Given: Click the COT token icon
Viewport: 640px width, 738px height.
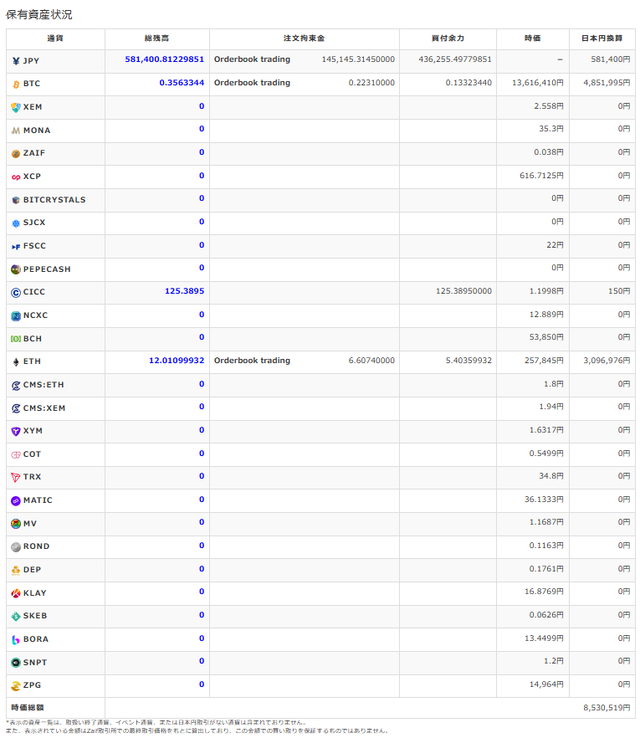Looking at the screenshot, I should 16,455.
